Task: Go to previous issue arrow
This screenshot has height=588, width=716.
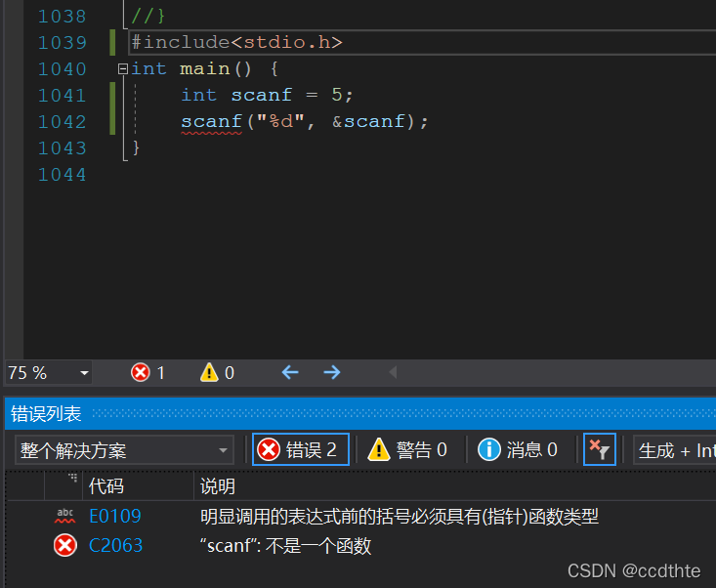Action: tap(290, 372)
